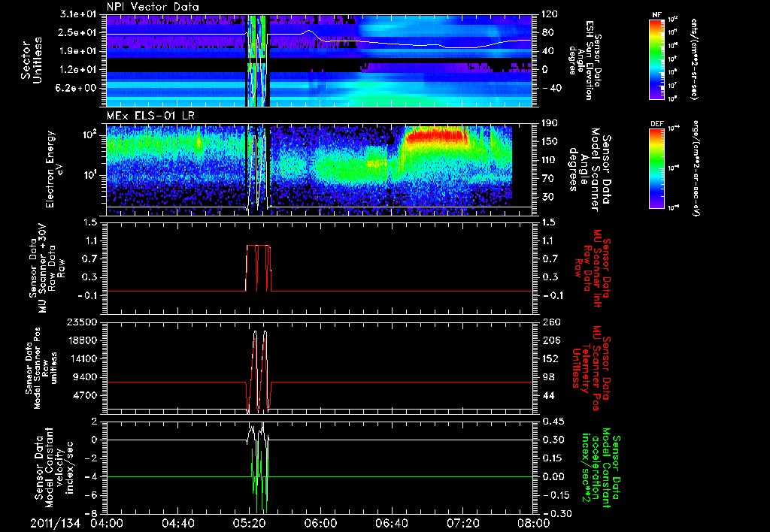
Task: Click the 08:00 time axis label
Action: pos(534,523)
